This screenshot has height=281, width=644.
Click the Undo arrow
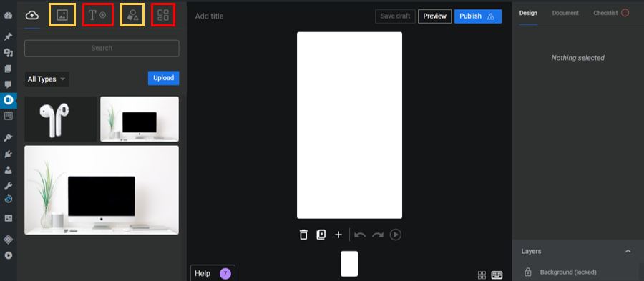(360, 235)
